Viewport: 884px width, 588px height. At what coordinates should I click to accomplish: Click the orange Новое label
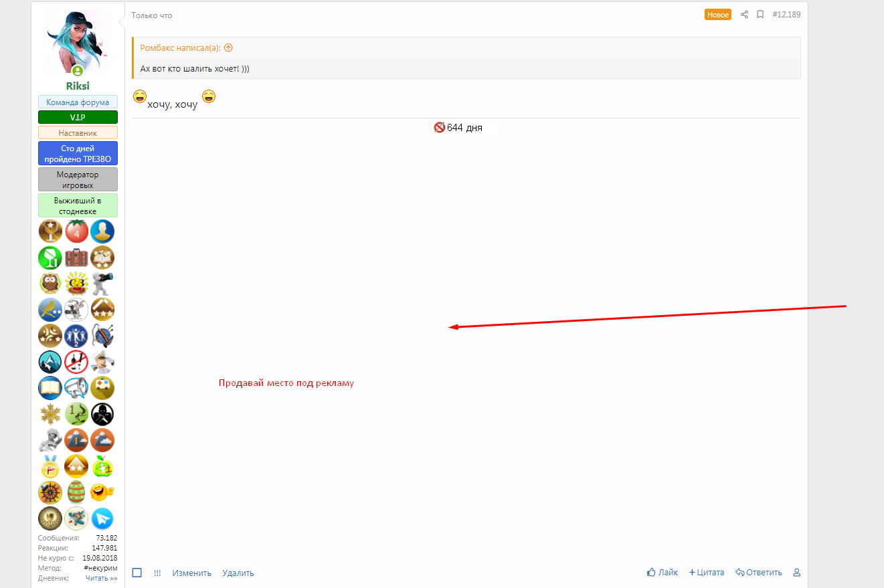point(718,15)
